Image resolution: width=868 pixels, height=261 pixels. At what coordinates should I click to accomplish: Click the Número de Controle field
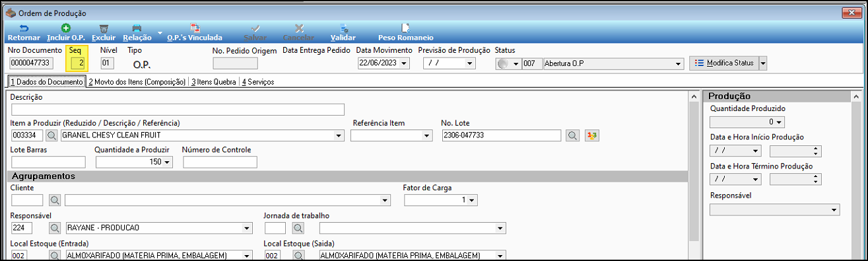(x=220, y=162)
